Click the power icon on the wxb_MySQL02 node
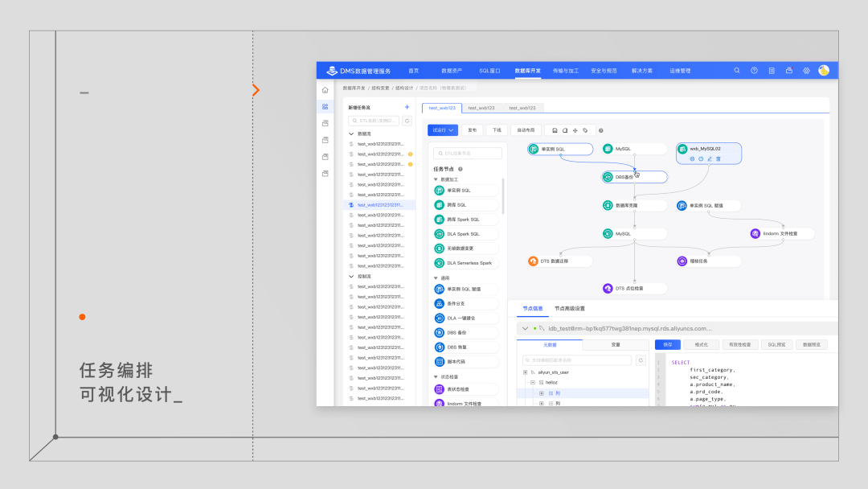The width and height of the screenshot is (868, 489). [701, 159]
